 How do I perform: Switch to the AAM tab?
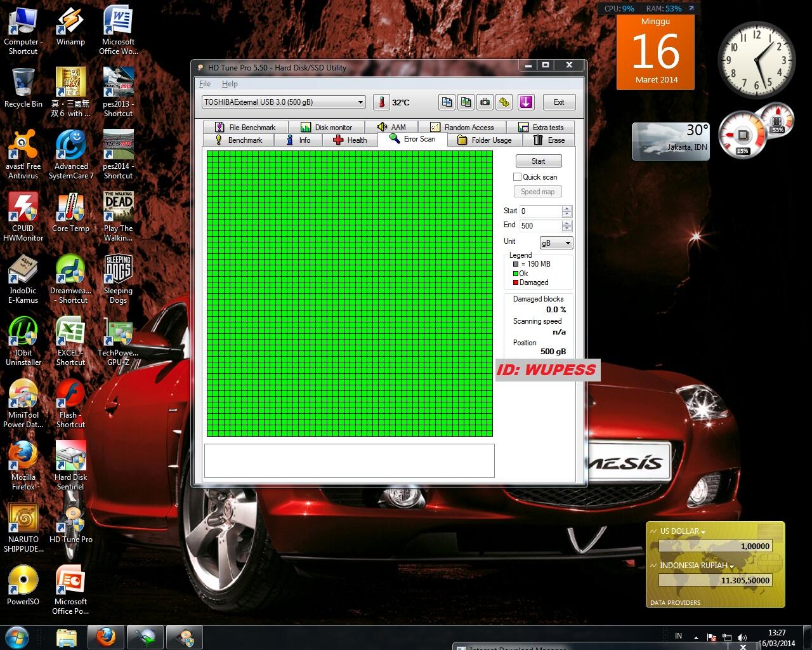click(x=391, y=127)
